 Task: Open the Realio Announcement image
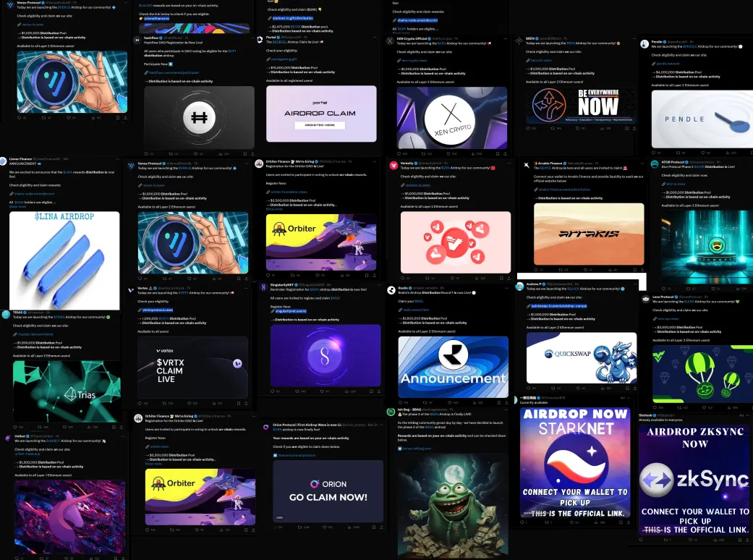click(x=454, y=367)
